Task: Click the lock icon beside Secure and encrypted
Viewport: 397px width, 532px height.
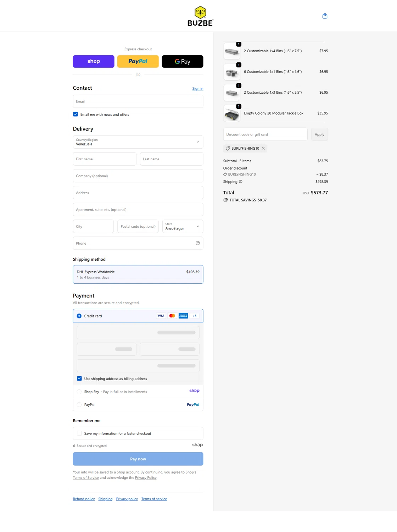Action: [x=74, y=446]
